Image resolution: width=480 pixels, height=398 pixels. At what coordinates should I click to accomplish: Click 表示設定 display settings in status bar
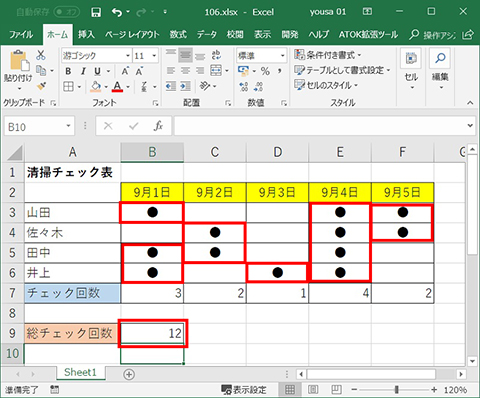coord(244,389)
